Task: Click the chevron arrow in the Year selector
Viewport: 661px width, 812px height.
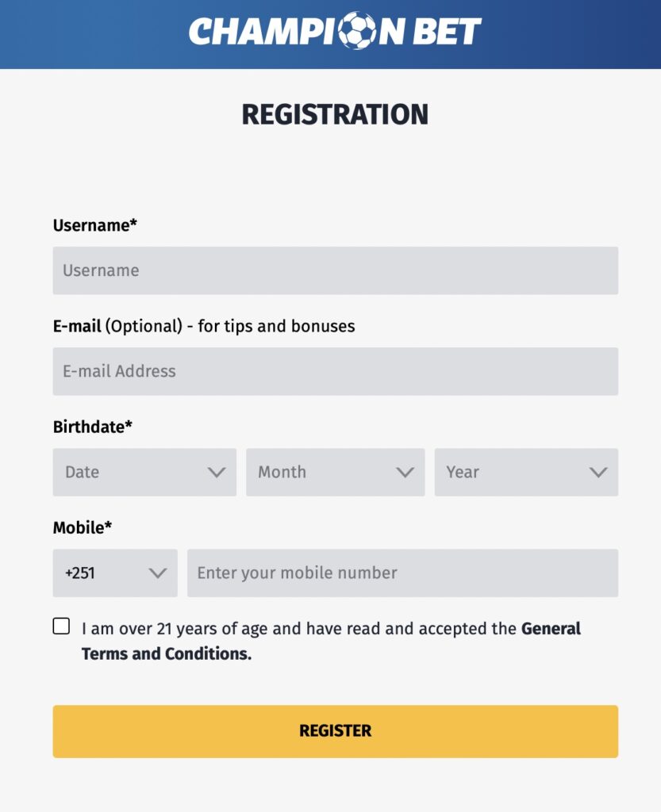Action: click(x=598, y=473)
